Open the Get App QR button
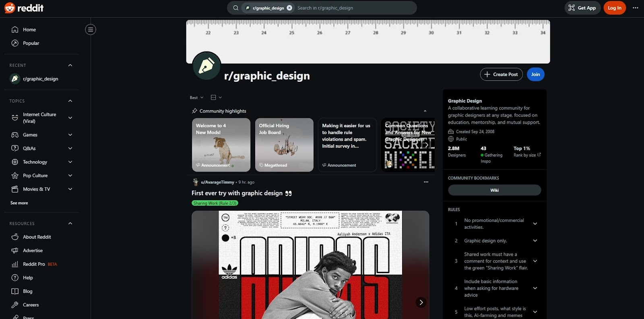Viewport: 644px width, 319px height. [582, 8]
